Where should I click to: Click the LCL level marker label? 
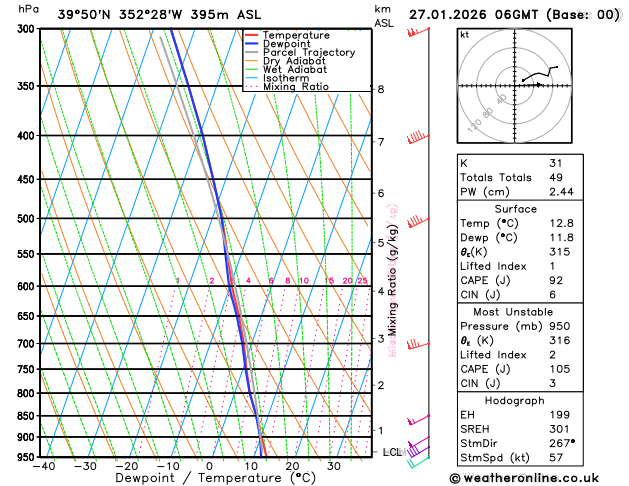392,452
